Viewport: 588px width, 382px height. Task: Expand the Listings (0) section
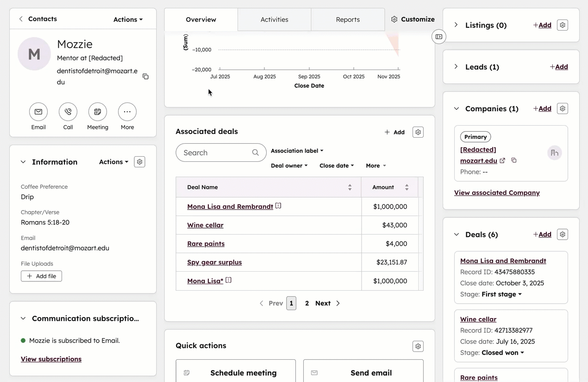pyautogui.click(x=456, y=25)
